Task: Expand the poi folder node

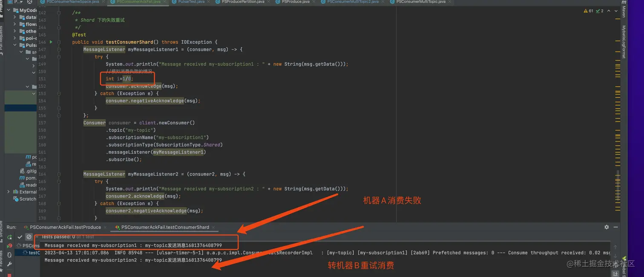Action: (x=15, y=38)
